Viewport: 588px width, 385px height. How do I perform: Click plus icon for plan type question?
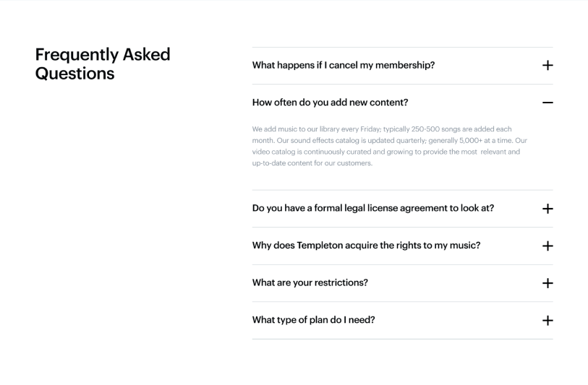click(x=547, y=320)
